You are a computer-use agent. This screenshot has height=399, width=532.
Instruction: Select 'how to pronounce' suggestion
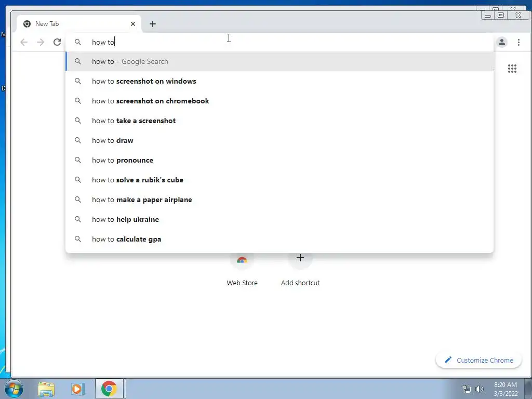coord(280,160)
